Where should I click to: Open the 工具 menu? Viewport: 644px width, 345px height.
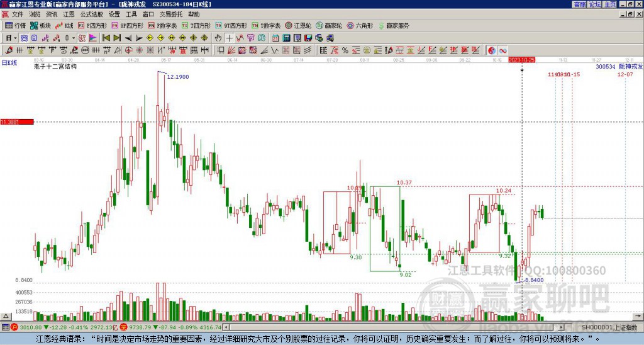[x=131, y=14]
